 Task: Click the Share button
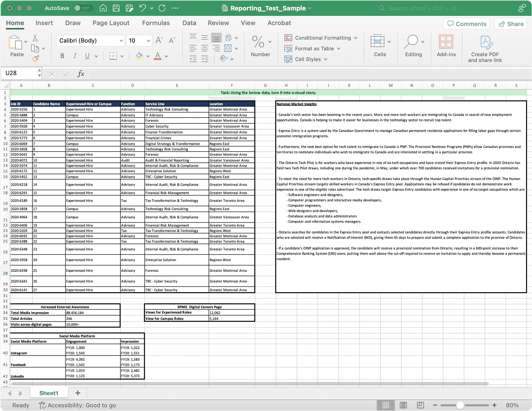[511, 24]
